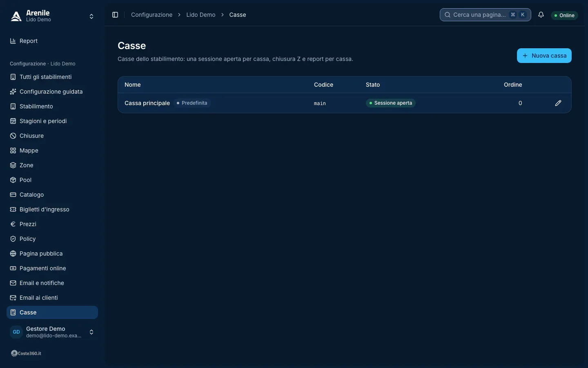The height and width of the screenshot is (368, 588).
Task: Click the Arenile logo icon
Action: coord(16,16)
